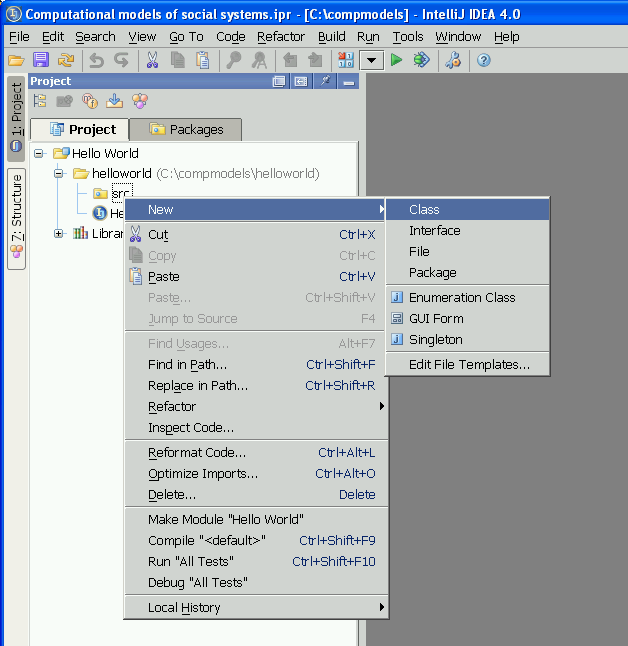628x646 pixels.
Task: Select helloworld module in project tree
Action: pyautogui.click(x=122, y=173)
